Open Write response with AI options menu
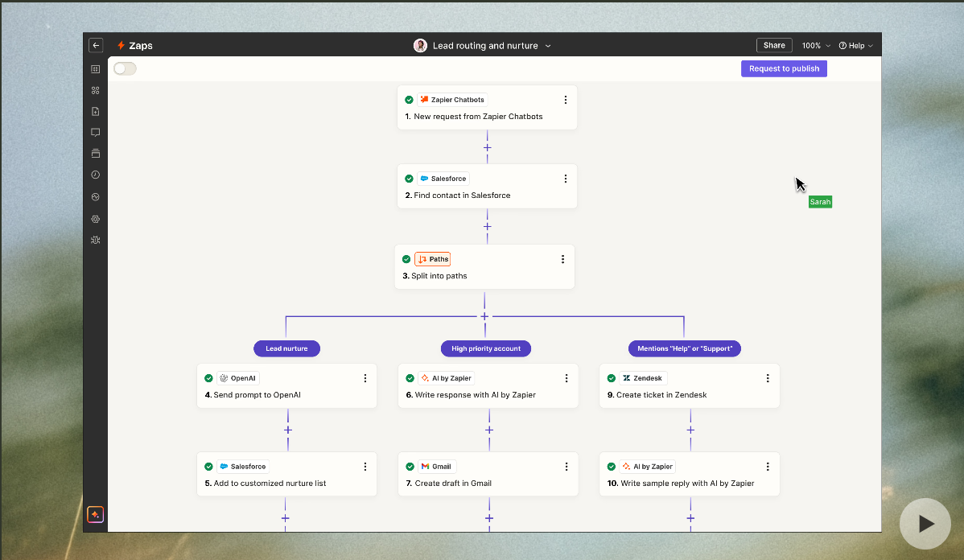Screen dimensions: 964x560 point(566,378)
